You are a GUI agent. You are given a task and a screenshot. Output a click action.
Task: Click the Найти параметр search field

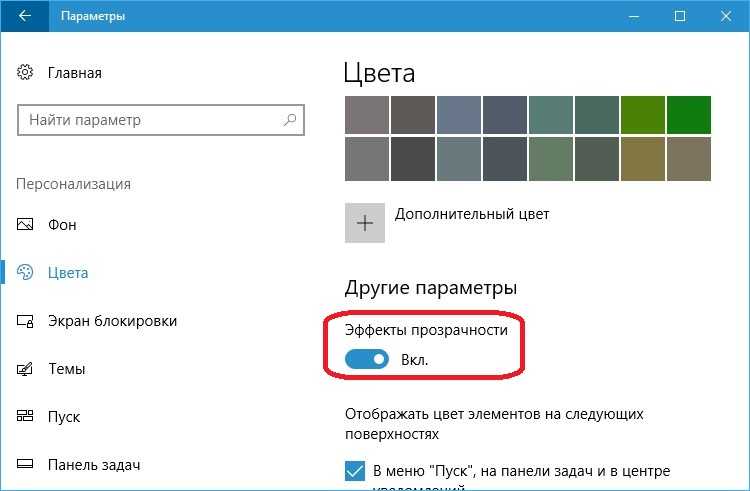(161, 120)
